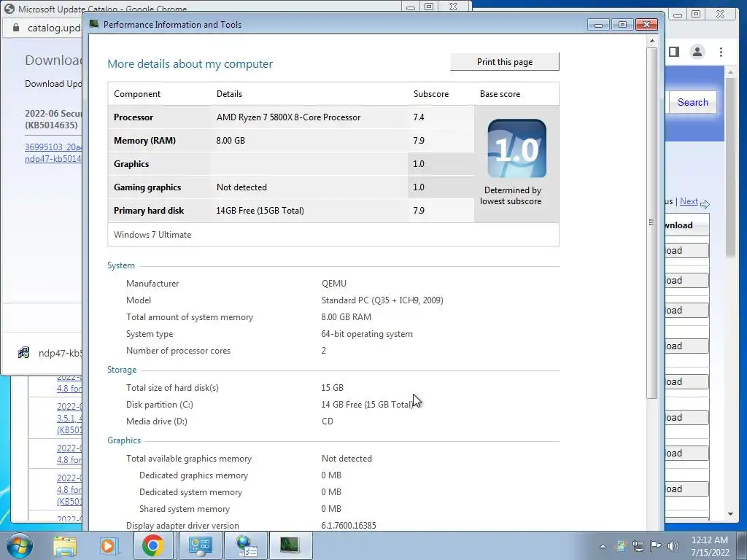Click the 'Shared system memory' label

click(x=185, y=509)
